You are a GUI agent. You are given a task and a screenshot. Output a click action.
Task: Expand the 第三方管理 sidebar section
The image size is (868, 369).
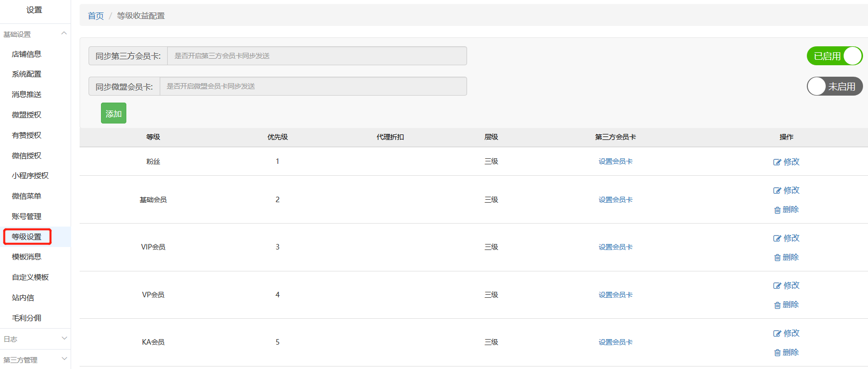pos(64,359)
